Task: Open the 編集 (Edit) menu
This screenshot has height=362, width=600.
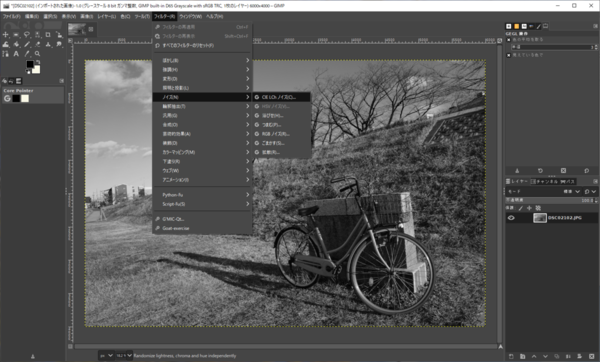Action: pos(32,16)
